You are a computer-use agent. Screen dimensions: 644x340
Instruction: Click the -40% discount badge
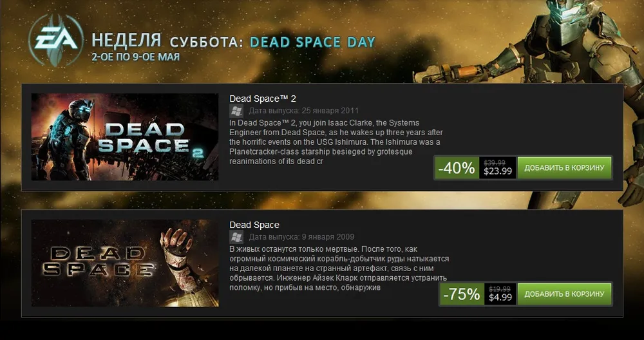[457, 169]
